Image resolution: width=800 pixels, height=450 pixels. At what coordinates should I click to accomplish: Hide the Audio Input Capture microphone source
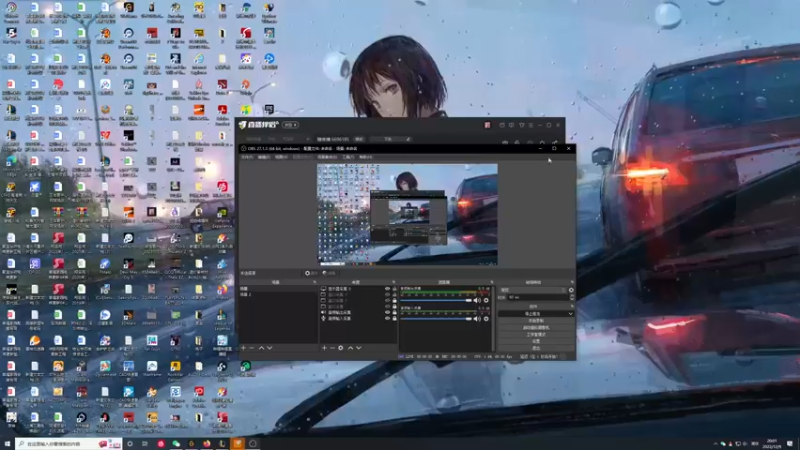point(387,318)
